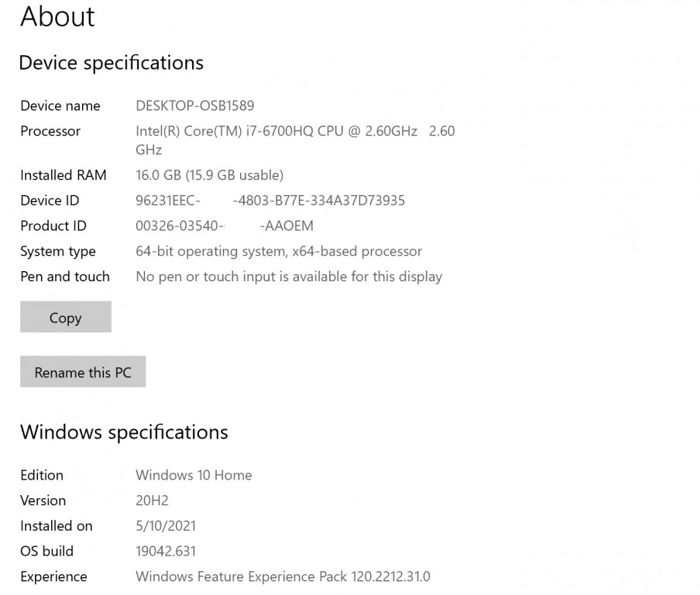
Task: Click the OS build label
Action: click(47, 551)
